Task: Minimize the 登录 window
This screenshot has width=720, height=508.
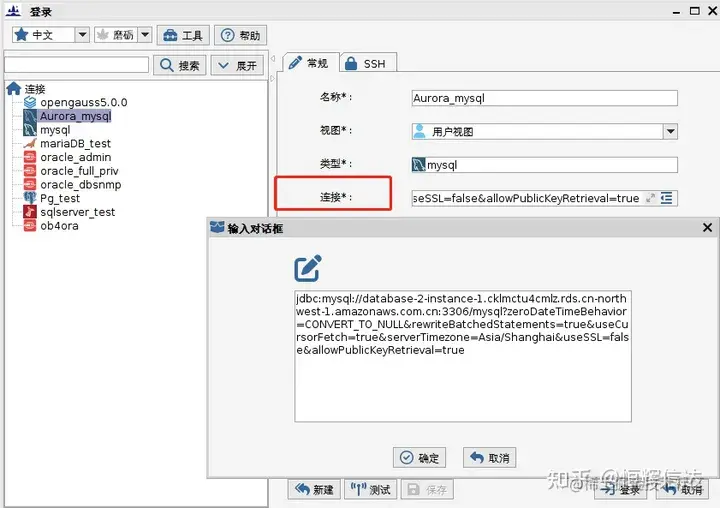Action: (676, 11)
